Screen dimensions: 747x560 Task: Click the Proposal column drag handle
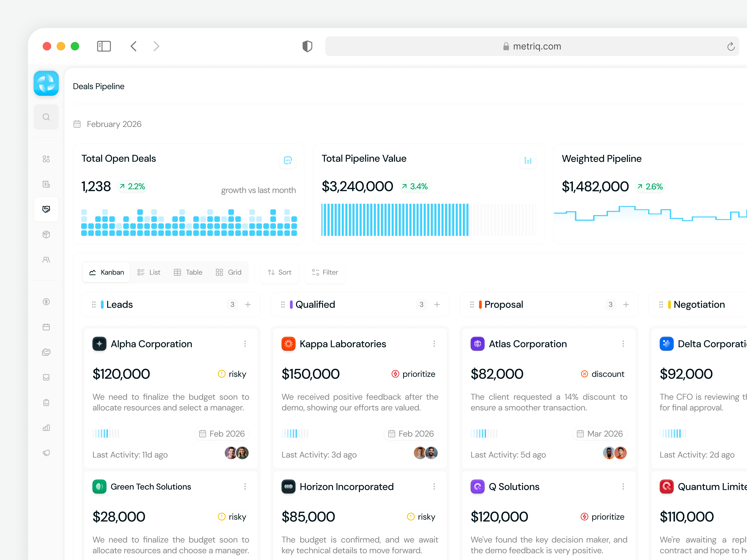472,304
